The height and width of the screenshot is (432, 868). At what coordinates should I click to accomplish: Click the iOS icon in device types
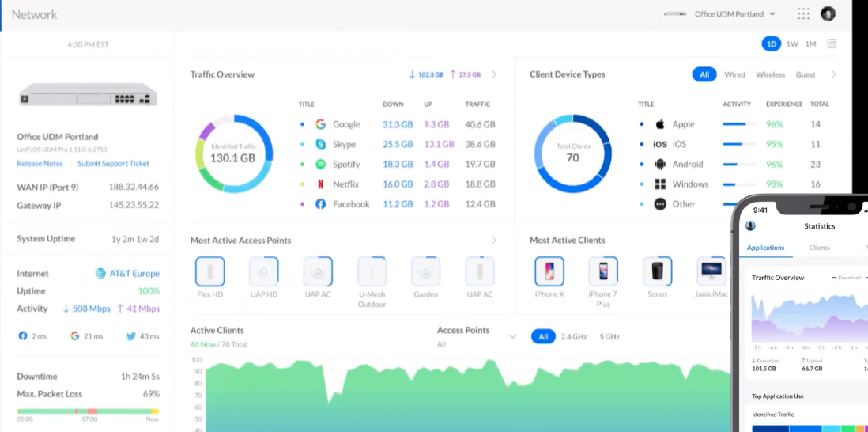point(660,145)
